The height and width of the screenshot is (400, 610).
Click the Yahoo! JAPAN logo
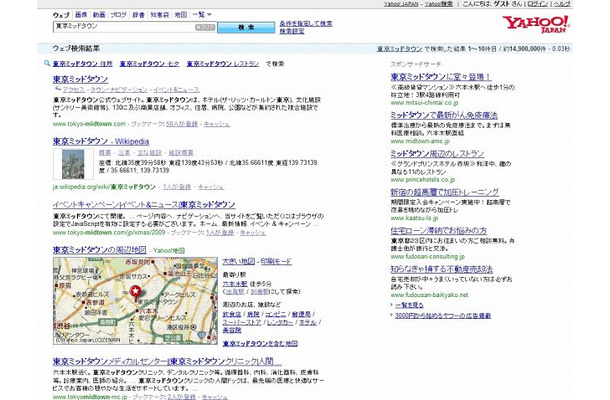tap(536, 25)
